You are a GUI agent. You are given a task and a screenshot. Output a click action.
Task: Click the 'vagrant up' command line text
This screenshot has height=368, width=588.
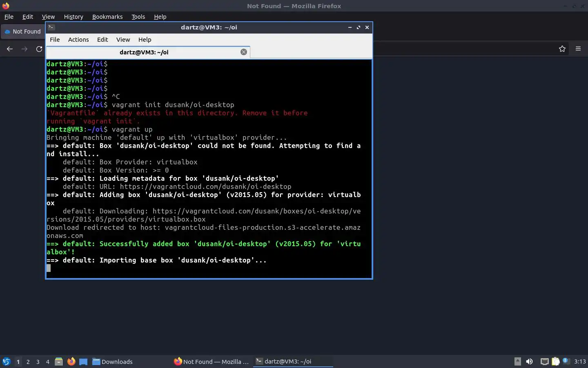(x=132, y=129)
